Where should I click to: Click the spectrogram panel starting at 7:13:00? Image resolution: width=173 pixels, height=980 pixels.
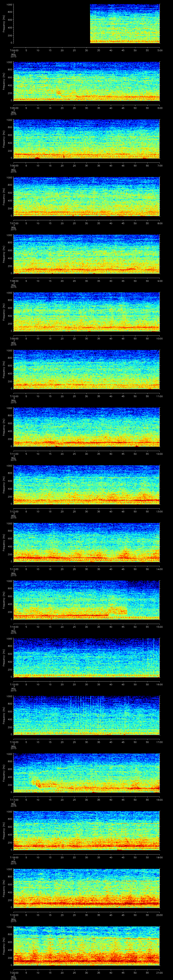pyautogui.click(x=87, y=542)
